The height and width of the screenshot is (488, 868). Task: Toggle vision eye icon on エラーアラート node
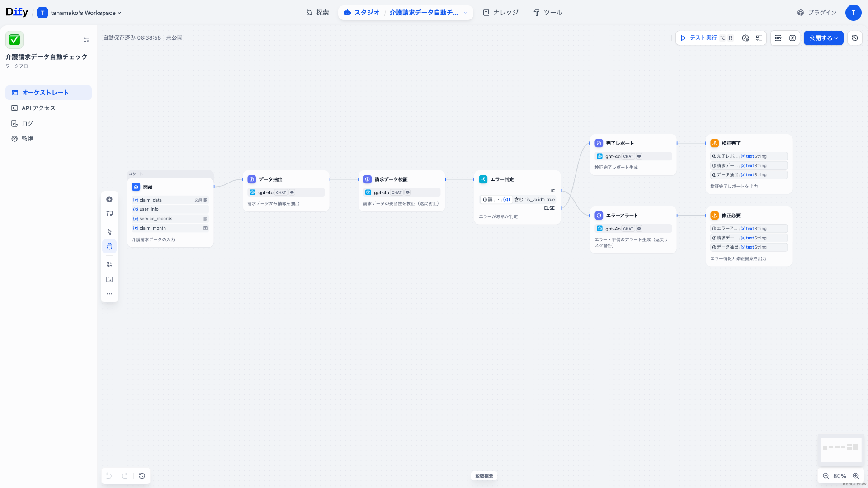pyautogui.click(x=639, y=229)
